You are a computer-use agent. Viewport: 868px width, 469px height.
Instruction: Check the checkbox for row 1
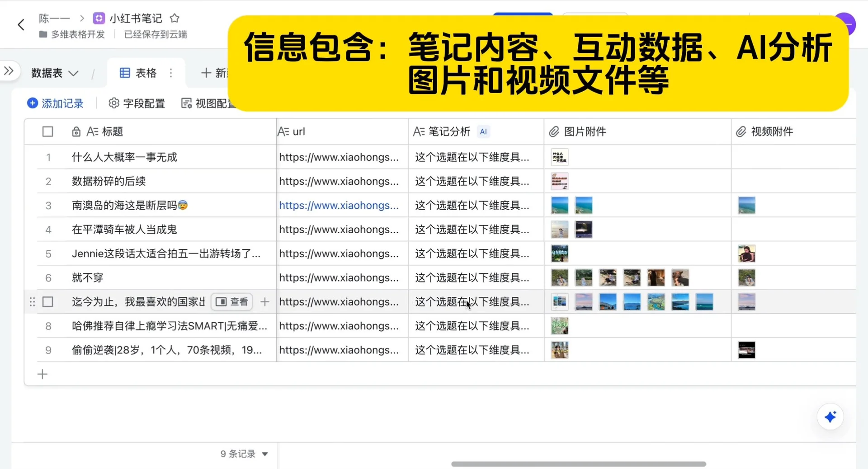(48, 157)
